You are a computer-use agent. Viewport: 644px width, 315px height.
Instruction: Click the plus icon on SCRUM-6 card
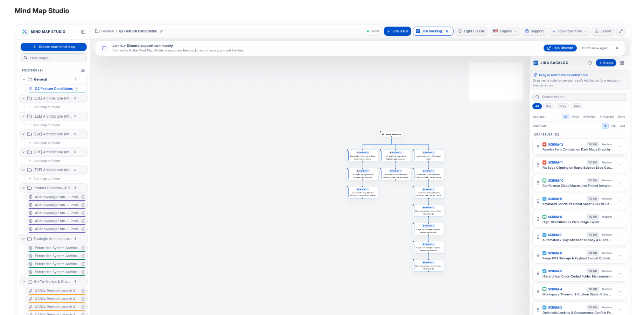tap(620, 255)
